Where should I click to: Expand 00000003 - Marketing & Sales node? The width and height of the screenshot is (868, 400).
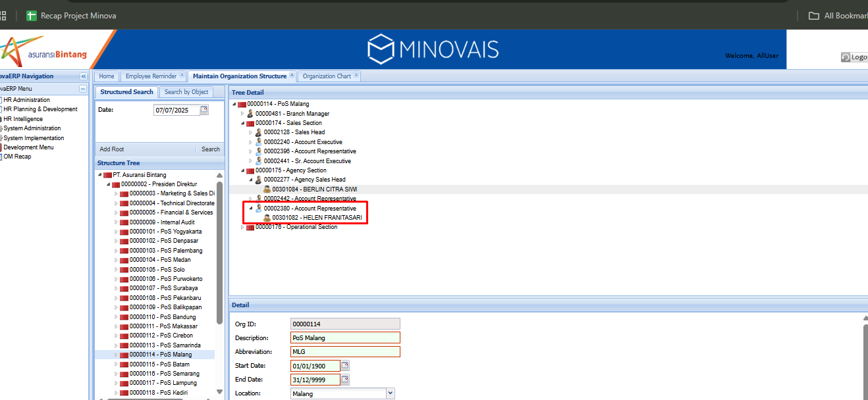(x=117, y=194)
